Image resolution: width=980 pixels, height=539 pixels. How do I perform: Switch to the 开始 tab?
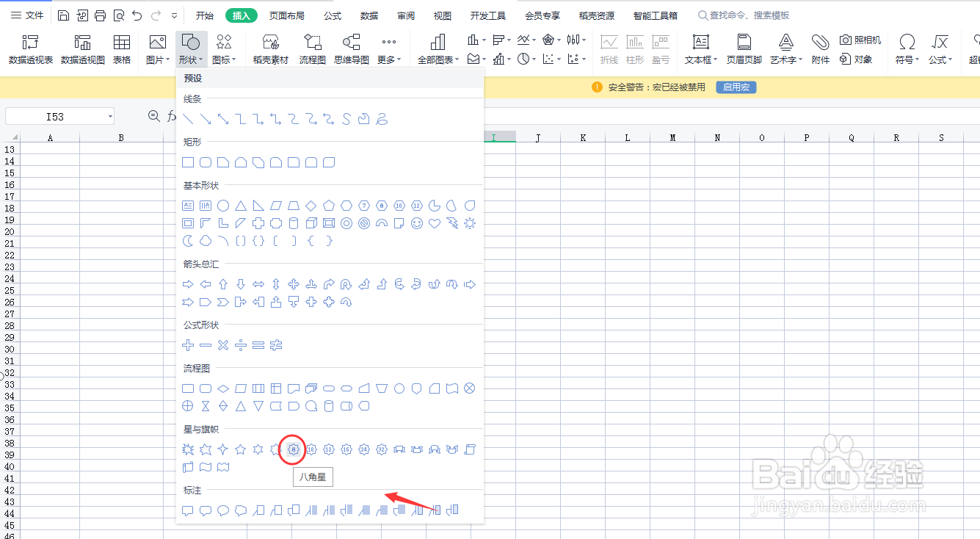pos(205,15)
